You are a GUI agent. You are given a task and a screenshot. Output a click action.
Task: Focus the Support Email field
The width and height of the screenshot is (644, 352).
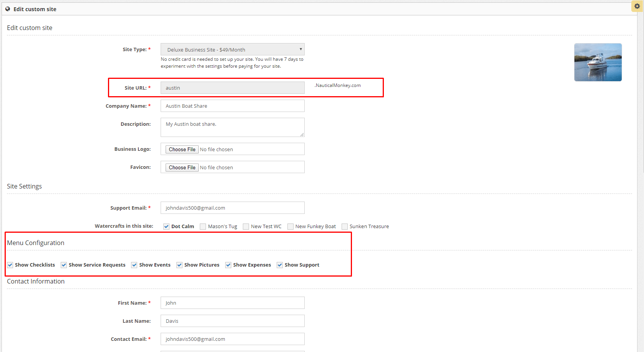click(232, 208)
